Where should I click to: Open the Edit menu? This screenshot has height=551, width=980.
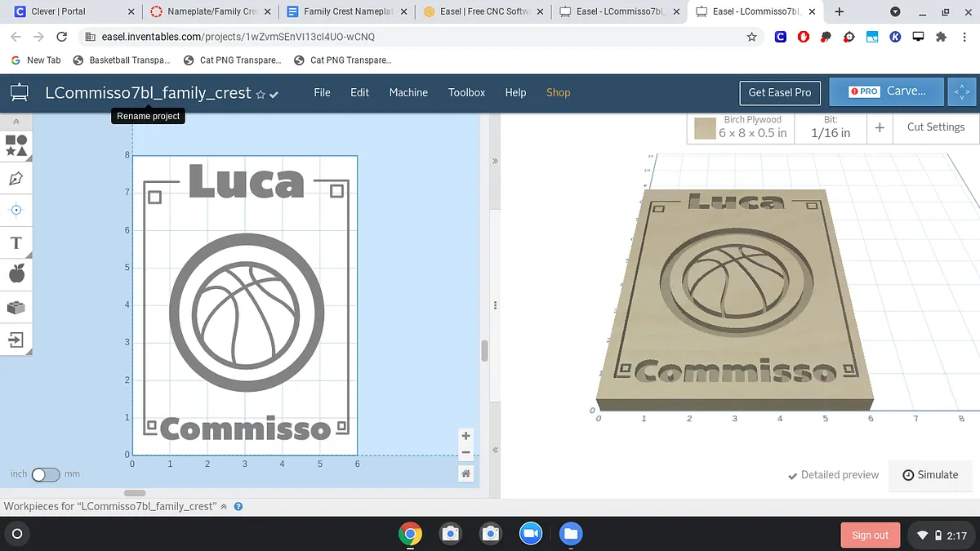(x=360, y=92)
